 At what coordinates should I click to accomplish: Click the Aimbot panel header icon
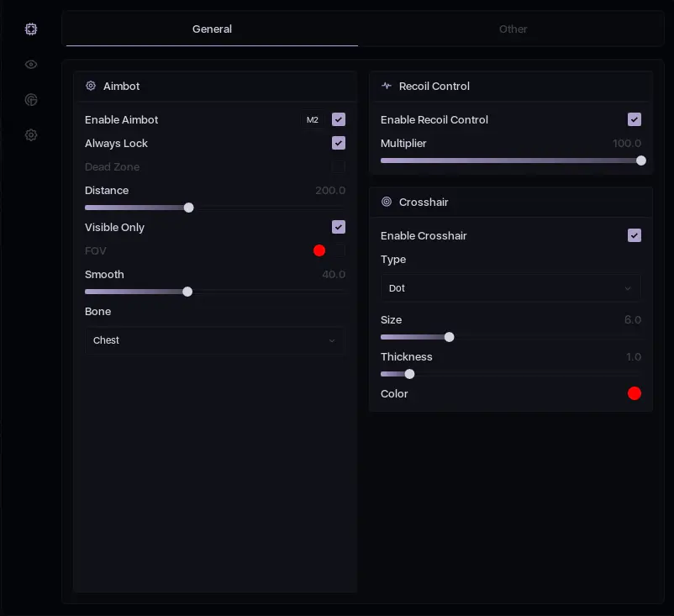click(x=91, y=86)
